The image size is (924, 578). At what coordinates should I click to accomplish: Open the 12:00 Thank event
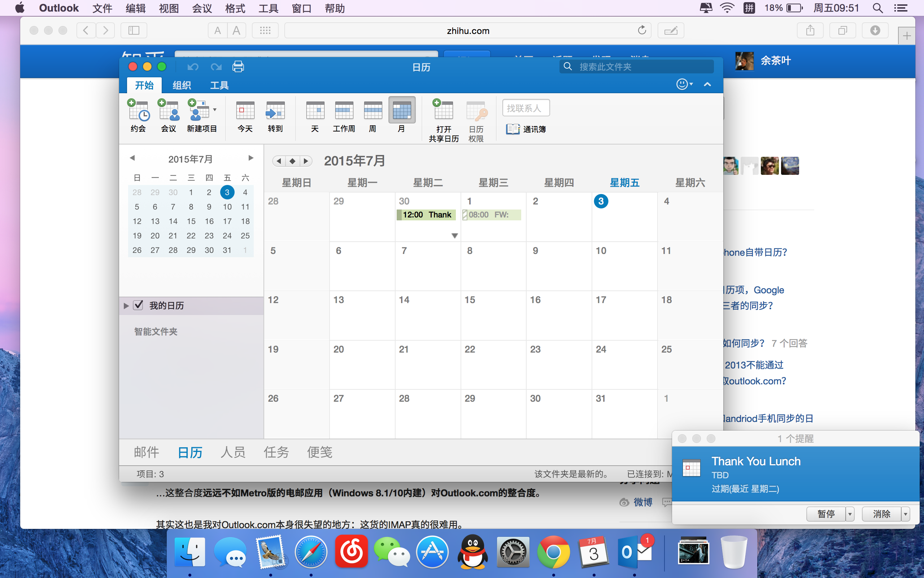click(x=427, y=215)
